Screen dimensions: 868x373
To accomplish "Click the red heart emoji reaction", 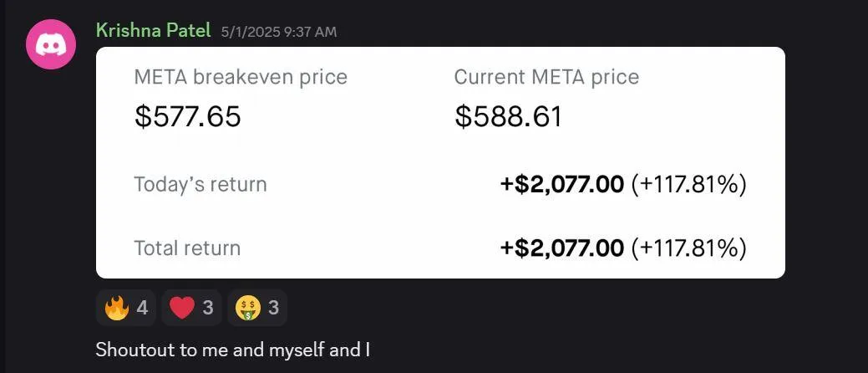I will tap(181, 309).
